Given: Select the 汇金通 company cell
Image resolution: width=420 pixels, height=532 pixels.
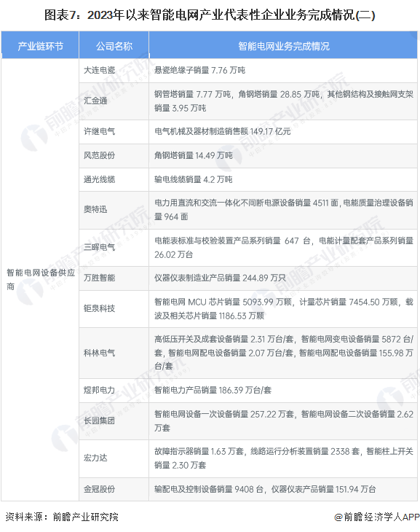Looking at the screenshot, I should [114, 101].
